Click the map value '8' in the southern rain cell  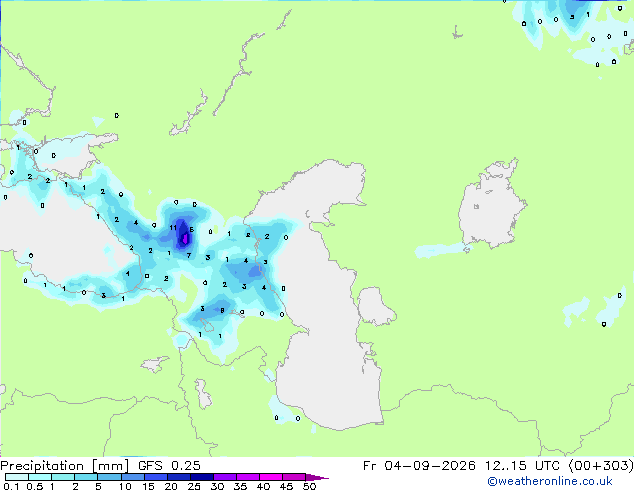tap(222, 310)
